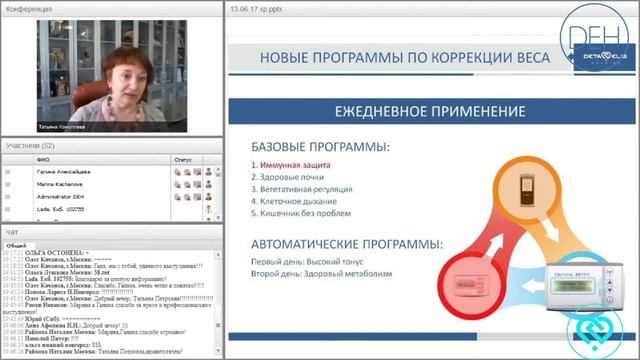Click user avatar icon for Галина Алексейцева
Viewport: 640px width, 360px height.
pyautogui.click(x=209, y=172)
